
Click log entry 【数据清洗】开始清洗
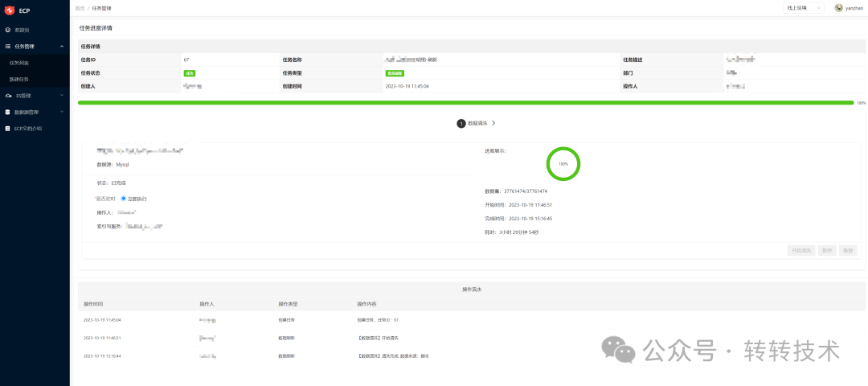pyautogui.click(x=378, y=338)
